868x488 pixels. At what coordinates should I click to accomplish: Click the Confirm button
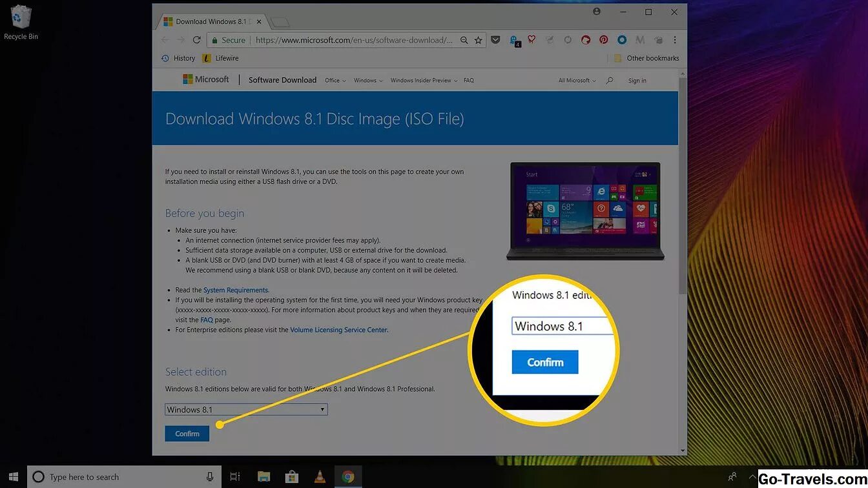tap(187, 433)
